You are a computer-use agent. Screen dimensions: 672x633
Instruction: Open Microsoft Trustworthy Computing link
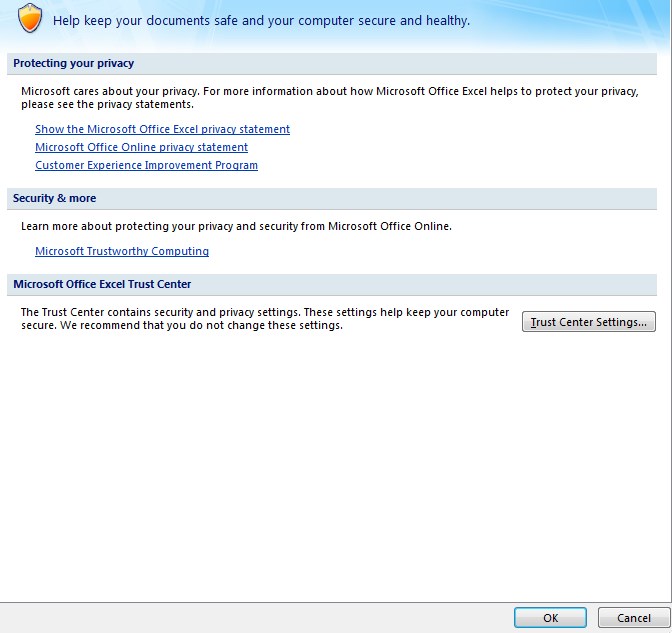tap(122, 251)
